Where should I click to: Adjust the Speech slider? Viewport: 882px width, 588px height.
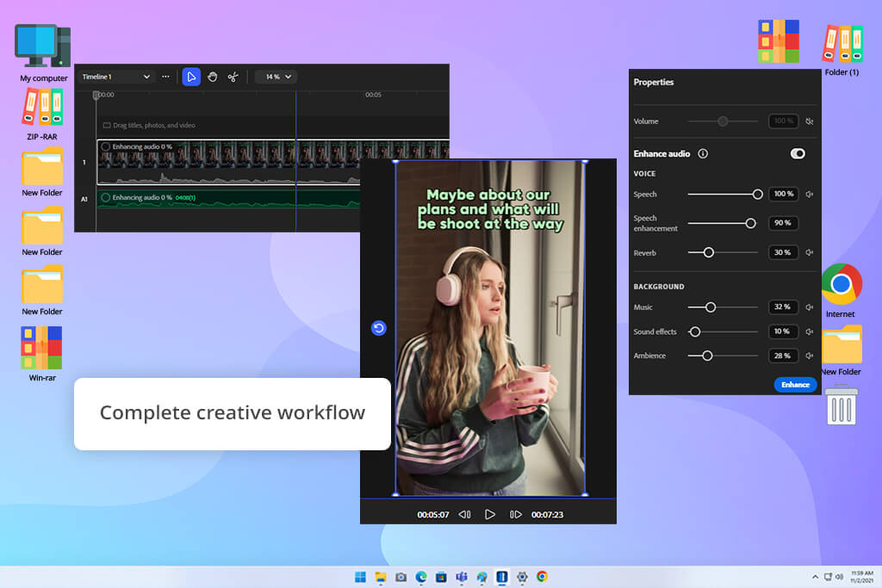[757, 194]
